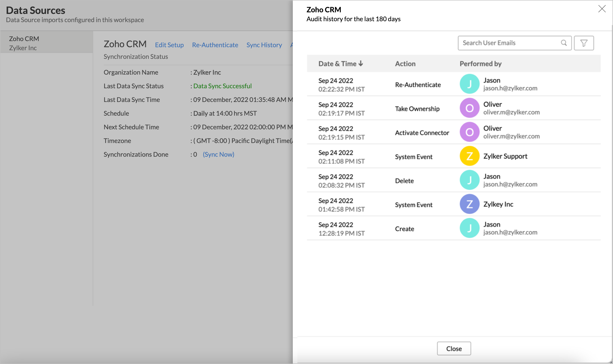Click Jason's avatar on the Delete entry

(x=469, y=180)
